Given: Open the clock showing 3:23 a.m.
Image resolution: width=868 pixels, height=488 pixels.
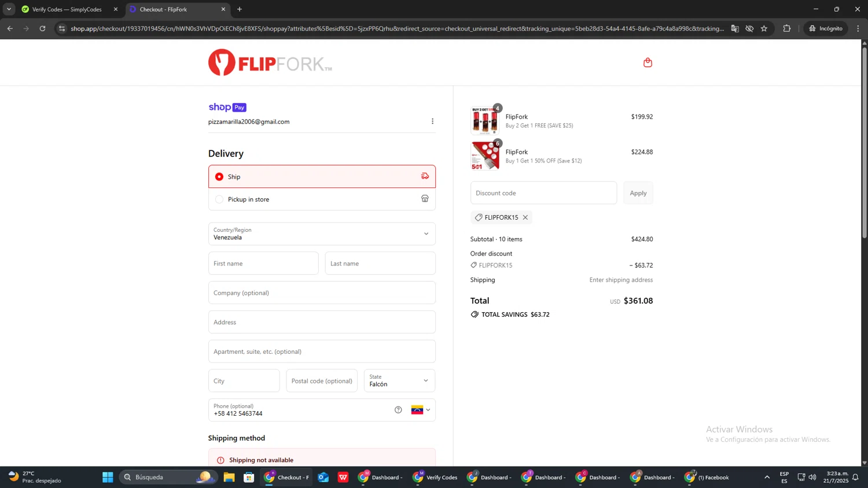Looking at the screenshot, I should (837, 477).
